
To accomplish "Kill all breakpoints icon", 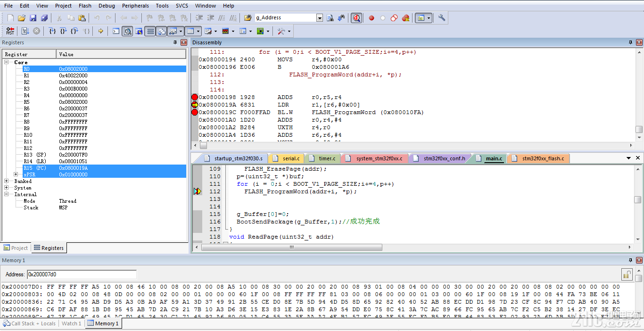I will tap(405, 18).
